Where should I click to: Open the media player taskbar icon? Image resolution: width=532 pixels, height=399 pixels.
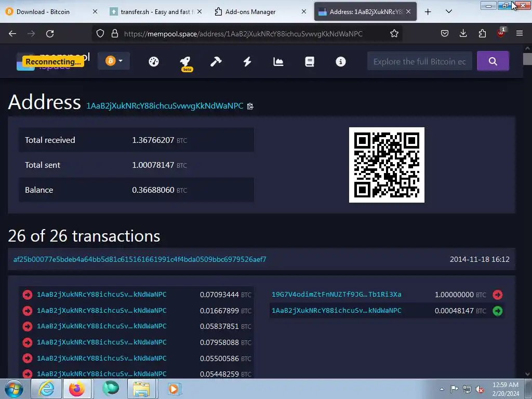tap(175, 389)
